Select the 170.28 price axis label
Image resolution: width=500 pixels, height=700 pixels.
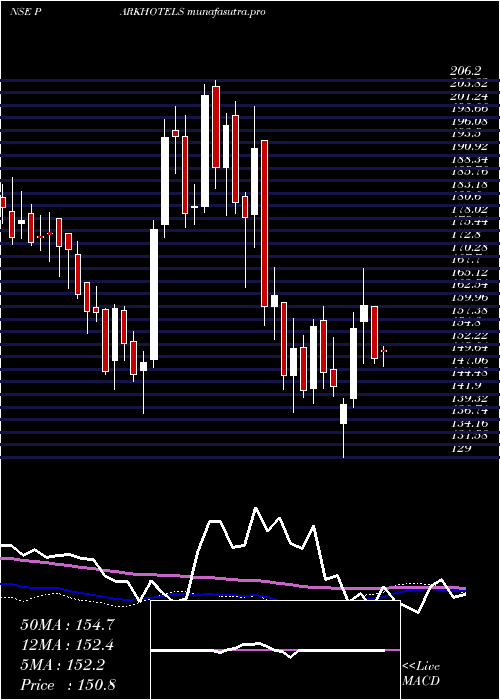click(470, 247)
